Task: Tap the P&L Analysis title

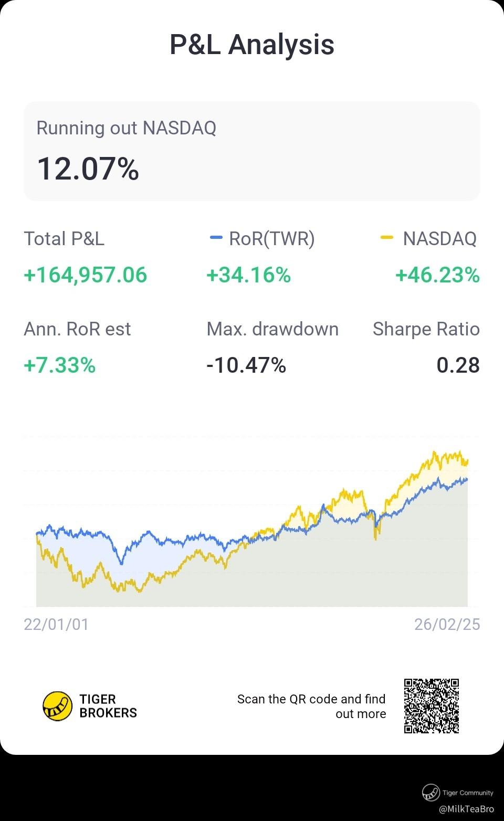Action: [252, 45]
